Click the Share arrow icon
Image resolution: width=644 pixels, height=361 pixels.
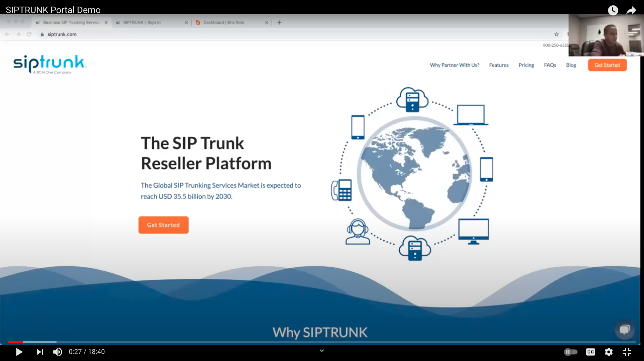point(631,10)
